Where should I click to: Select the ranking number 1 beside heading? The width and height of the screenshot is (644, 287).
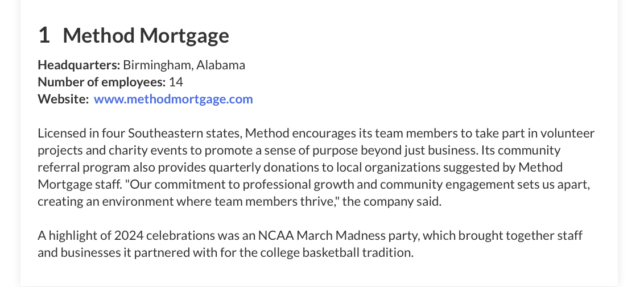pyautogui.click(x=44, y=35)
